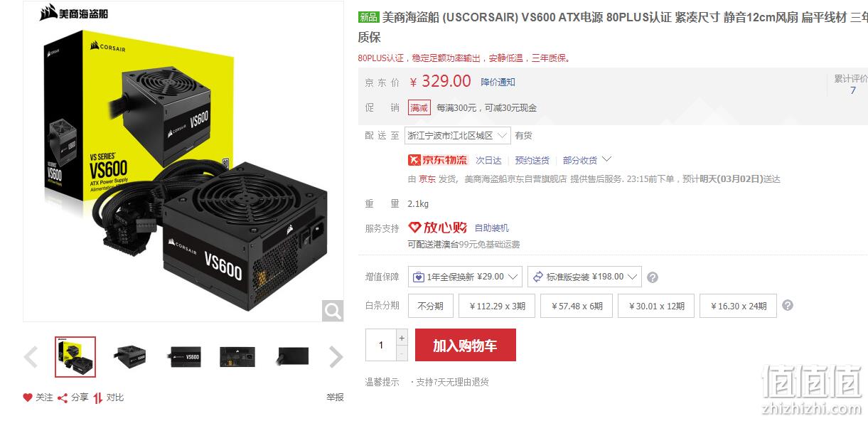Image resolution: width=868 pixels, height=421 pixels.
Task: Click help question mark beside installment options
Action: 787,305
